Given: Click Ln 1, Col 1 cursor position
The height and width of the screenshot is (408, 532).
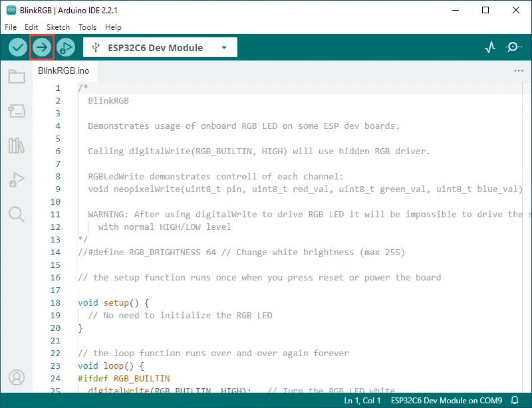Looking at the screenshot, I should pyautogui.click(x=362, y=401).
